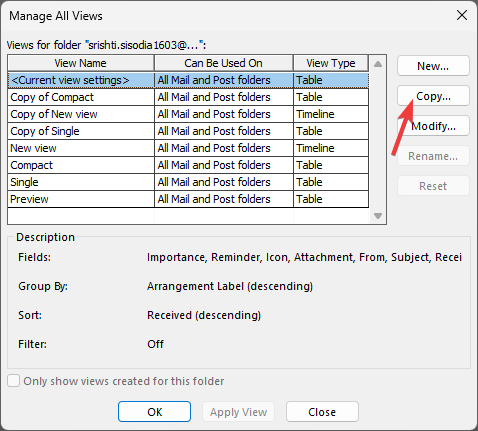Click the Close button at bottom

click(322, 412)
